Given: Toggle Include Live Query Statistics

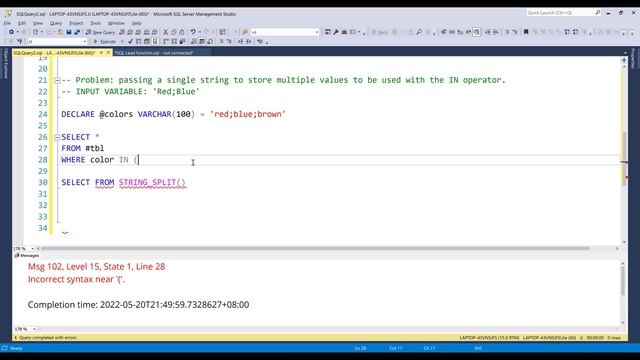Looking at the screenshot, I should click(174, 41).
